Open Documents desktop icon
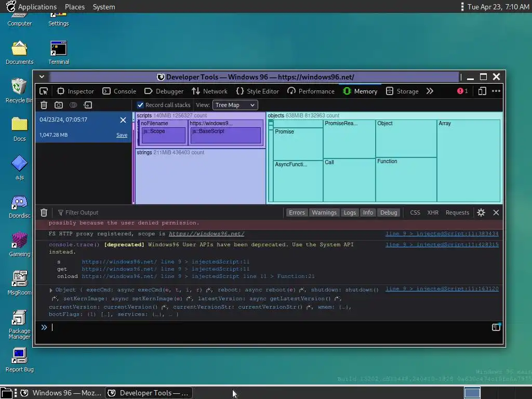Viewport: 532px width, 399px height. coord(20,53)
